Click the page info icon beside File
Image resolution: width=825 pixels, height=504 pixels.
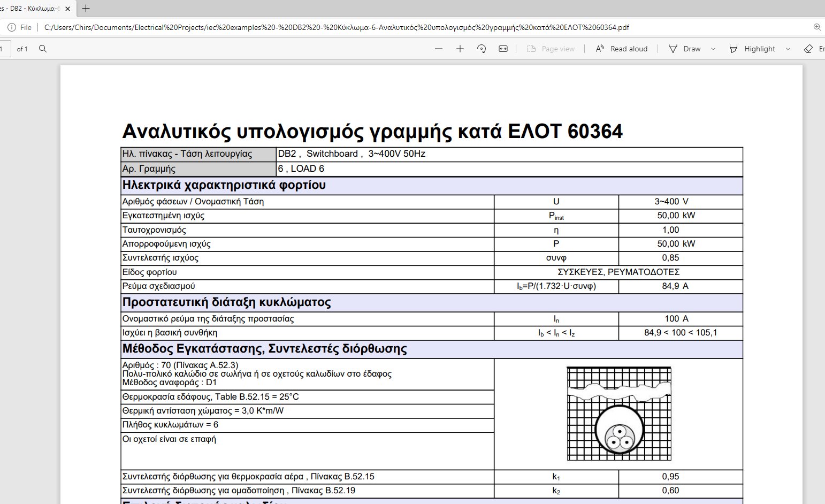click(11, 27)
